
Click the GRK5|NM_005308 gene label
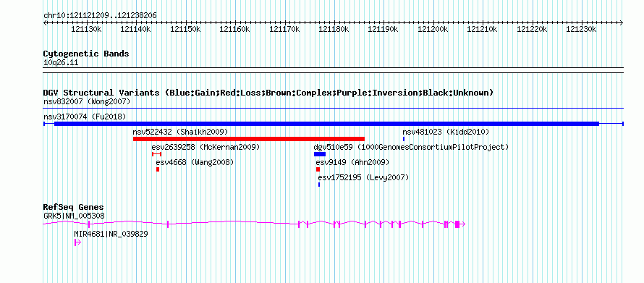[74, 216]
